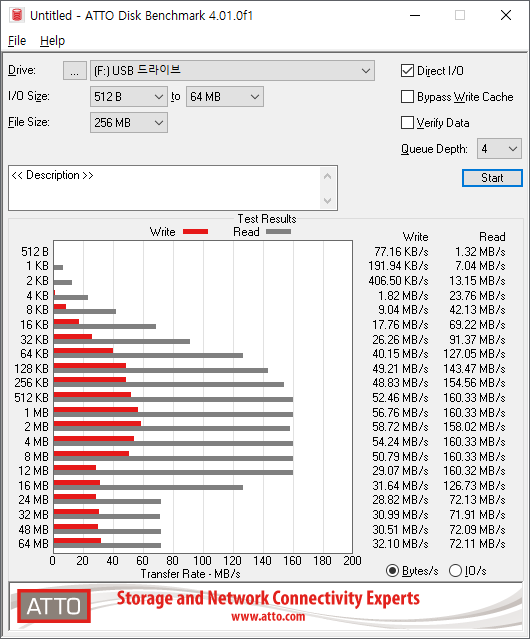Screen dimensions: 530x639
Task: Open the I/O Size minimum 512 B dropdown
Action: tap(129, 97)
